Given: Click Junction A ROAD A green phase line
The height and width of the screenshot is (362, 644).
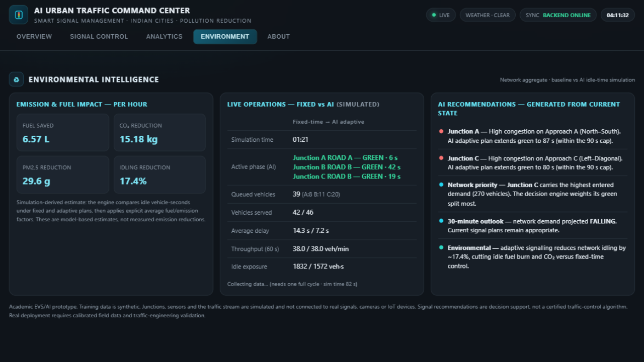Looking at the screenshot, I should [x=345, y=158].
